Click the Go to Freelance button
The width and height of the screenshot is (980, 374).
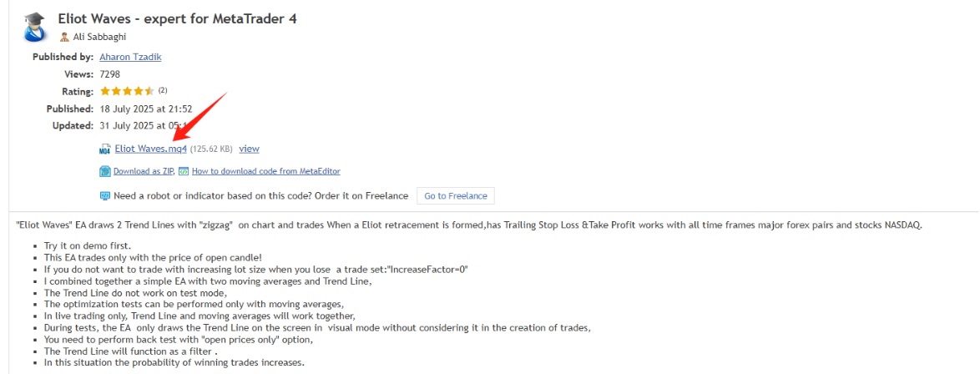click(x=456, y=195)
